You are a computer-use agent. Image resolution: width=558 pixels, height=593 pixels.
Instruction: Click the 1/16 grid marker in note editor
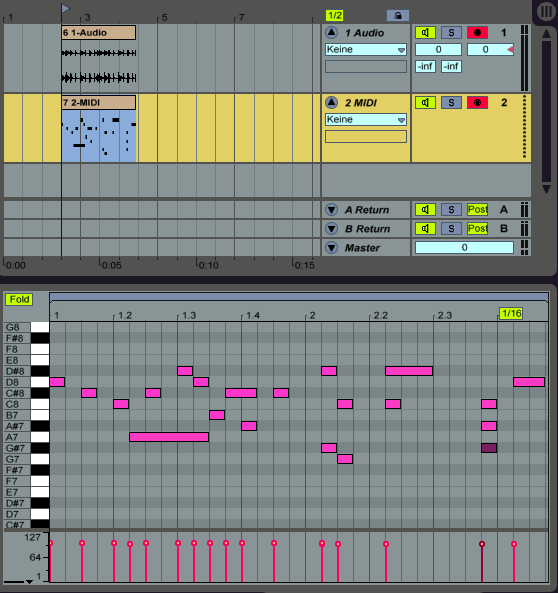[x=511, y=314]
